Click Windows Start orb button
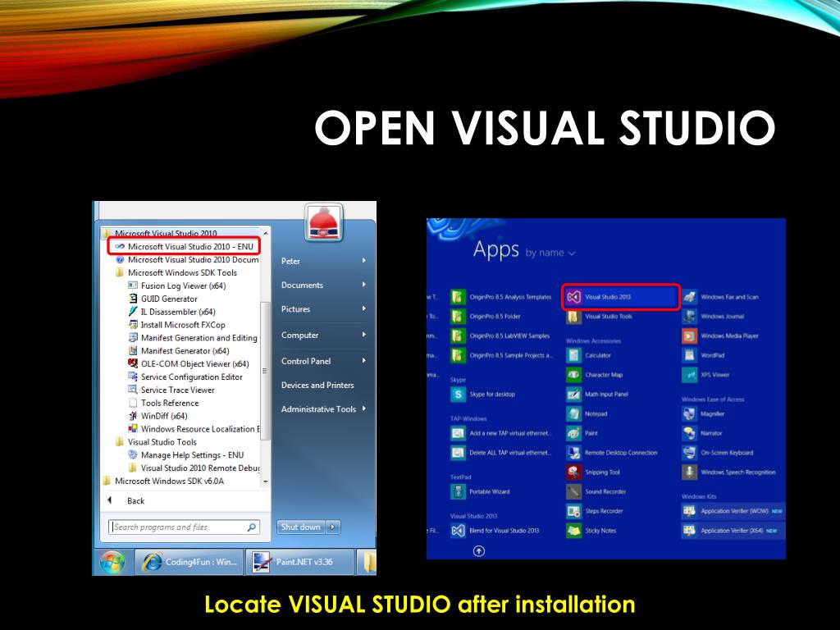Viewport: 840px width, 630px height. 112,562
